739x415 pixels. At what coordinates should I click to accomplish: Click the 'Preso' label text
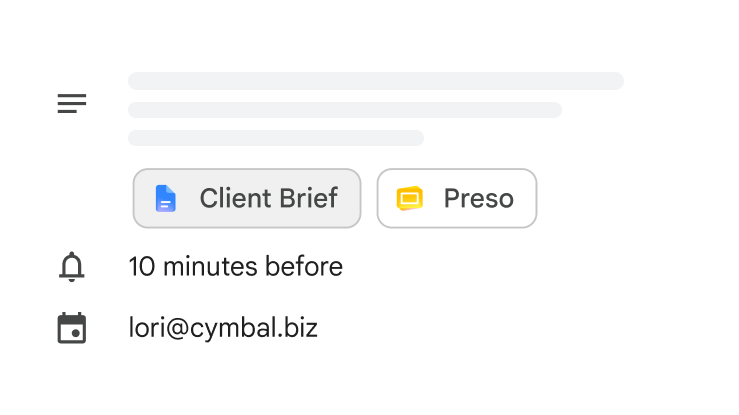[x=478, y=198]
